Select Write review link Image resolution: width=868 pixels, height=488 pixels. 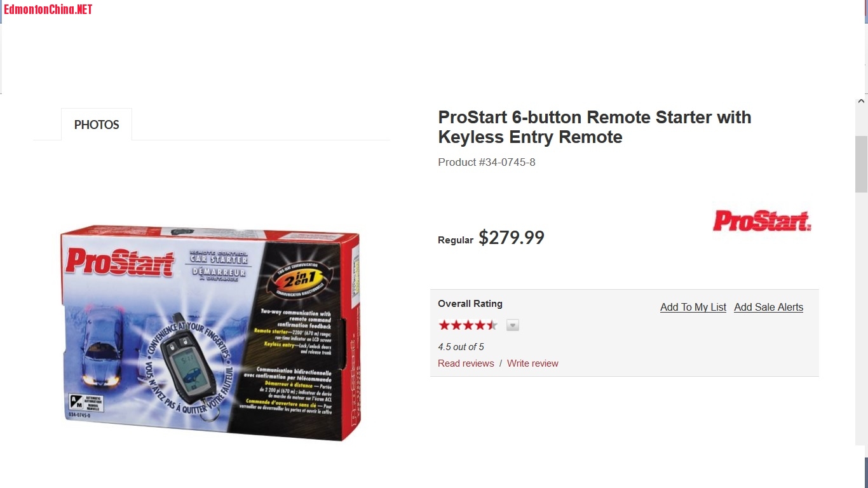point(532,363)
